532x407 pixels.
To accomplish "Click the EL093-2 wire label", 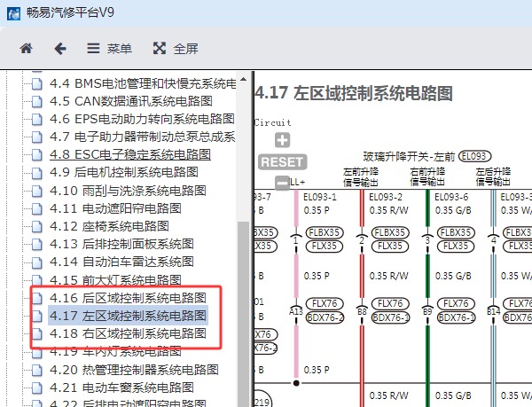I will (x=386, y=197).
